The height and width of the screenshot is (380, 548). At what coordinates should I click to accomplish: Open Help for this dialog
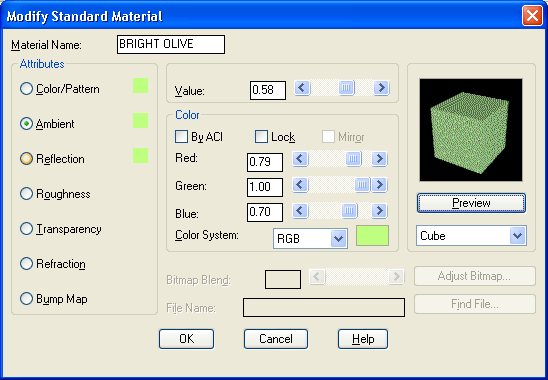(x=363, y=339)
